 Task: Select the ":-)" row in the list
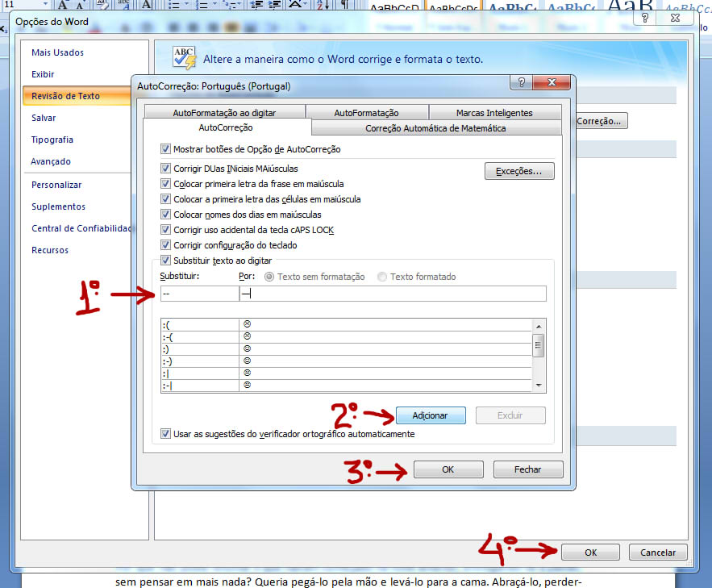click(x=346, y=361)
